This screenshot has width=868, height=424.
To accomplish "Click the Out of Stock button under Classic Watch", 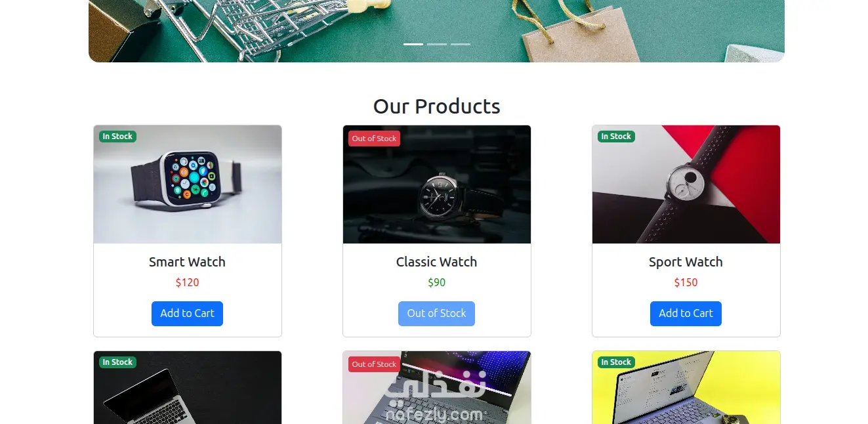I will coord(436,314).
